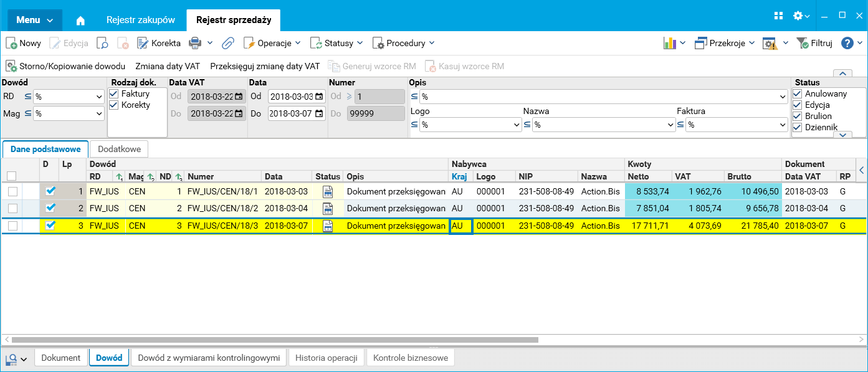Select the Dowód bottom tab
Screen dimensions: 868x372
(110, 358)
